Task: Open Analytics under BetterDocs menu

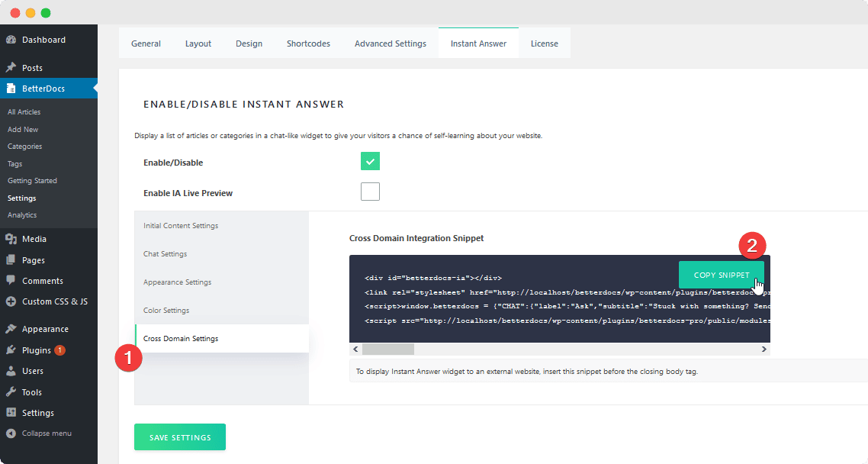Action: [x=22, y=215]
